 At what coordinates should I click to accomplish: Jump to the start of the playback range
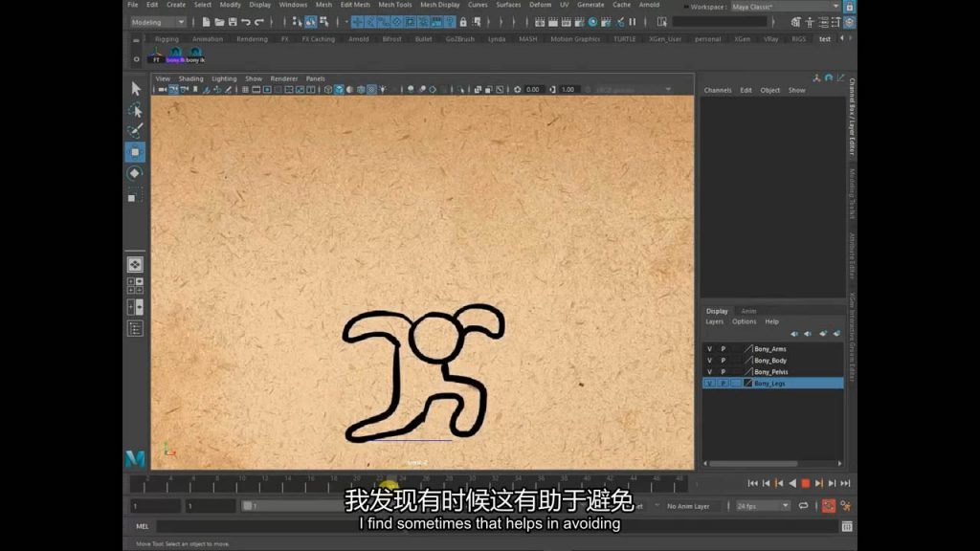click(x=752, y=484)
